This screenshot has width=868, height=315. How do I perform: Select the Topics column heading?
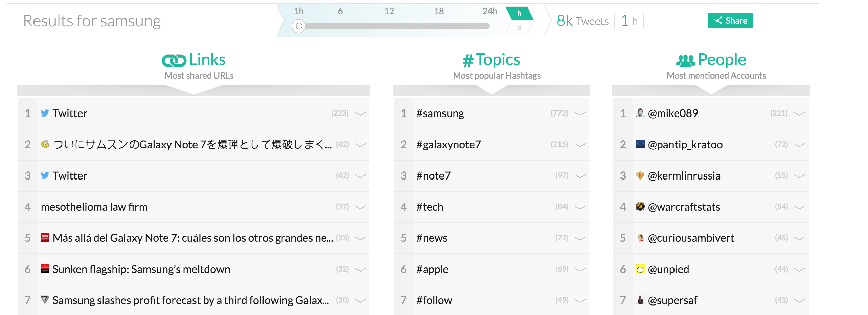click(x=497, y=60)
